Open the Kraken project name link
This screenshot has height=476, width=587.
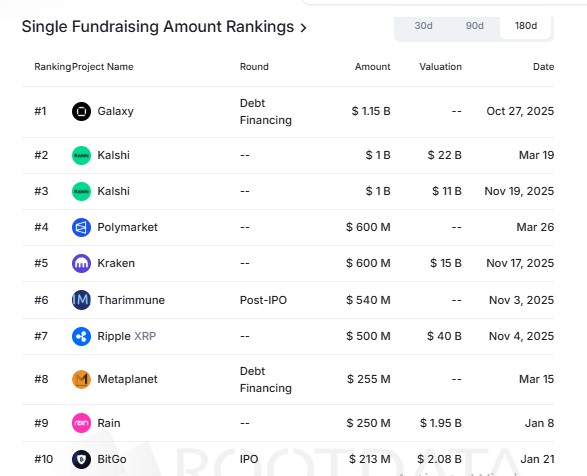pos(116,263)
